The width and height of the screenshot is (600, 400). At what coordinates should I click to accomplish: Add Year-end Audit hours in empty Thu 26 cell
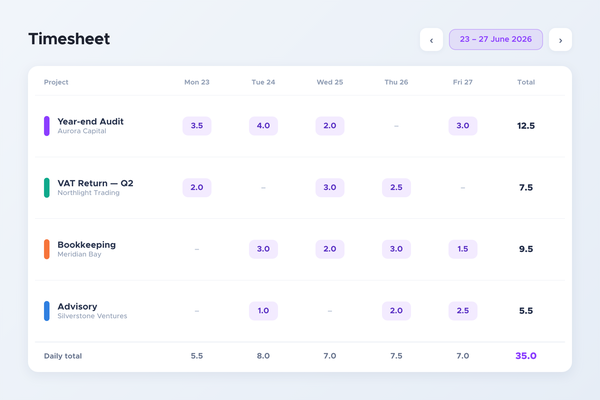[396, 126]
